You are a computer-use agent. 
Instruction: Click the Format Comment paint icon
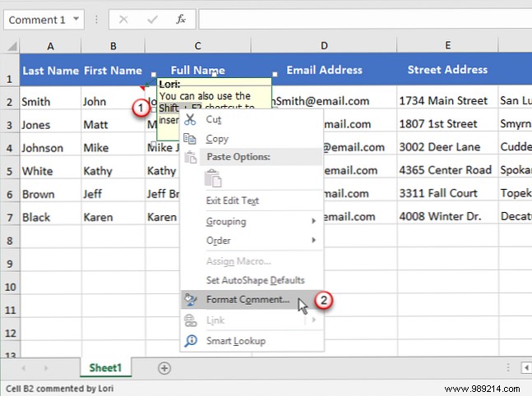[x=190, y=299]
